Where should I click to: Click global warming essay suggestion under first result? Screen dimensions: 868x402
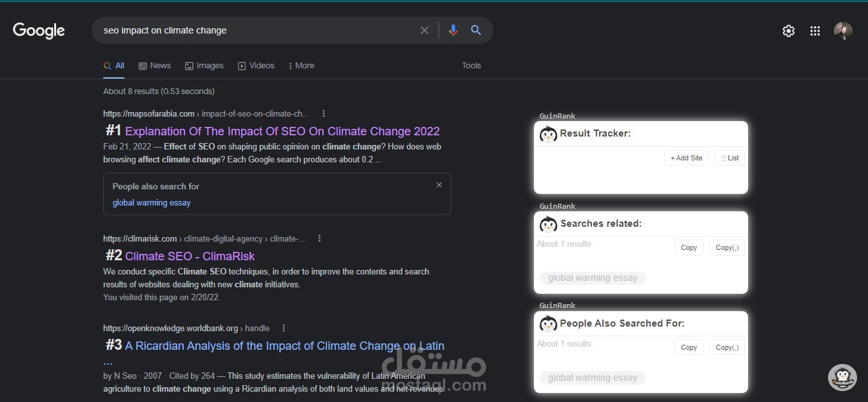[152, 203]
